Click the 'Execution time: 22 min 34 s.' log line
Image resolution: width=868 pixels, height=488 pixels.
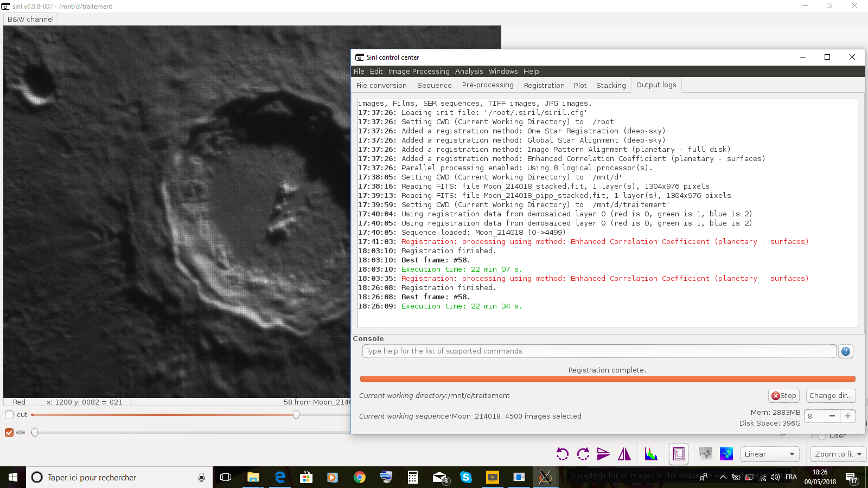[440, 306]
